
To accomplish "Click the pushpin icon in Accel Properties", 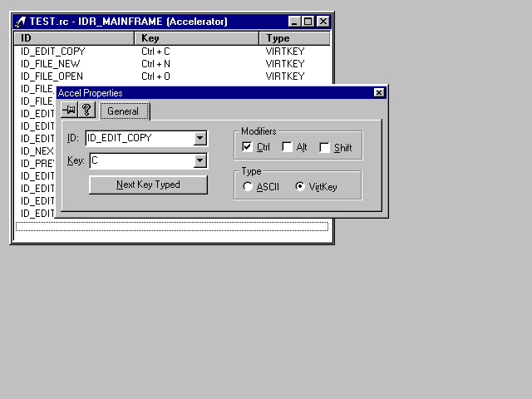I will point(70,111).
